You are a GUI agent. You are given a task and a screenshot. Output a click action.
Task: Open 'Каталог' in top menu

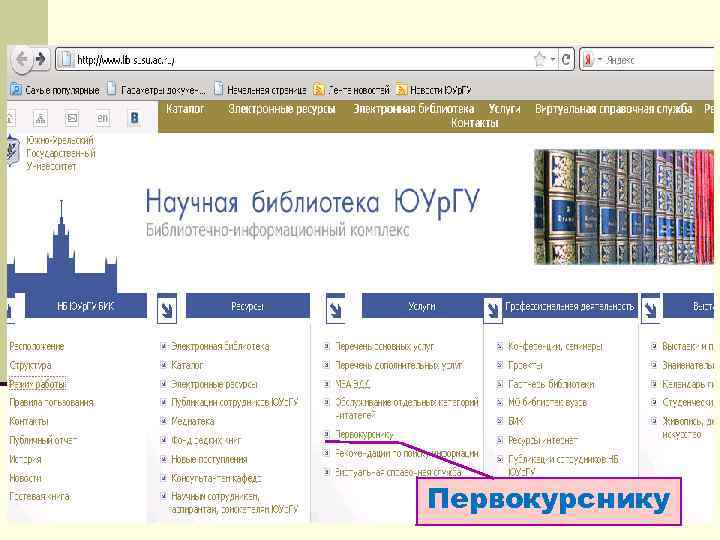click(x=185, y=109)
